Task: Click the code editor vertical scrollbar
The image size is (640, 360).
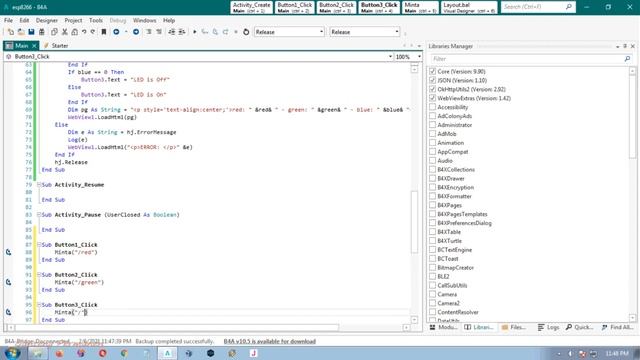Action: tap(414, 222)
